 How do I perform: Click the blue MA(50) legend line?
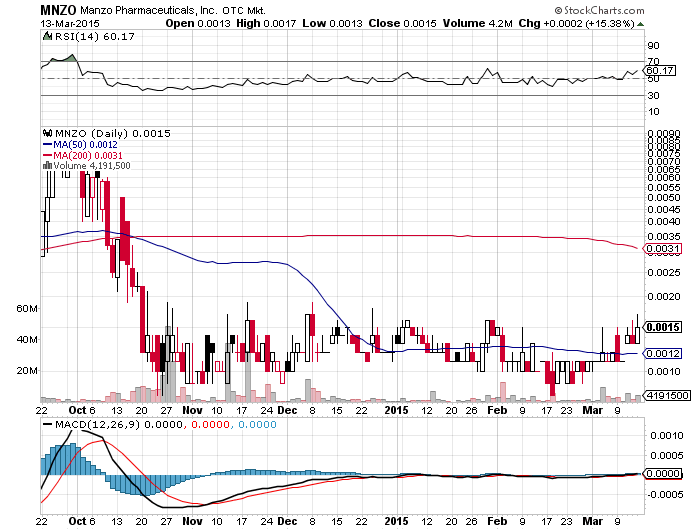tap(47, 145)
